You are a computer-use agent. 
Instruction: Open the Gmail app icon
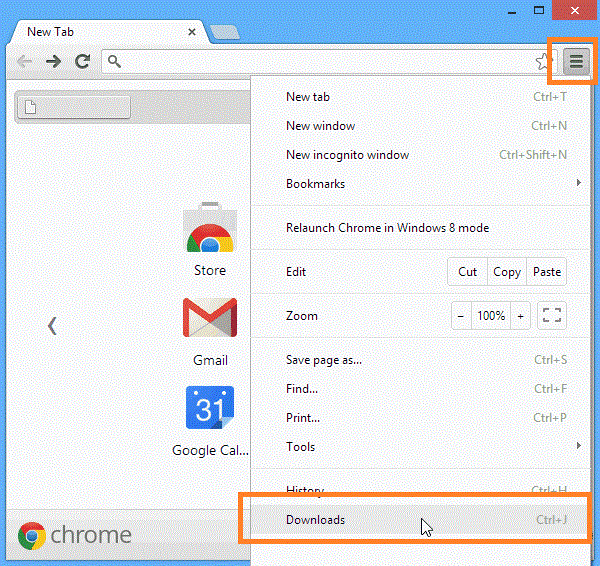coord(210,318)
